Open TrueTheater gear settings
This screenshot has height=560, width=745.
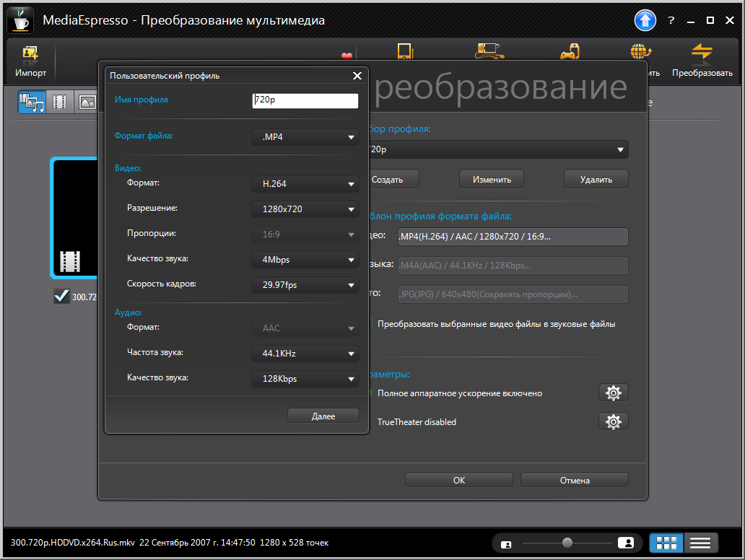(x=613, y=422)
